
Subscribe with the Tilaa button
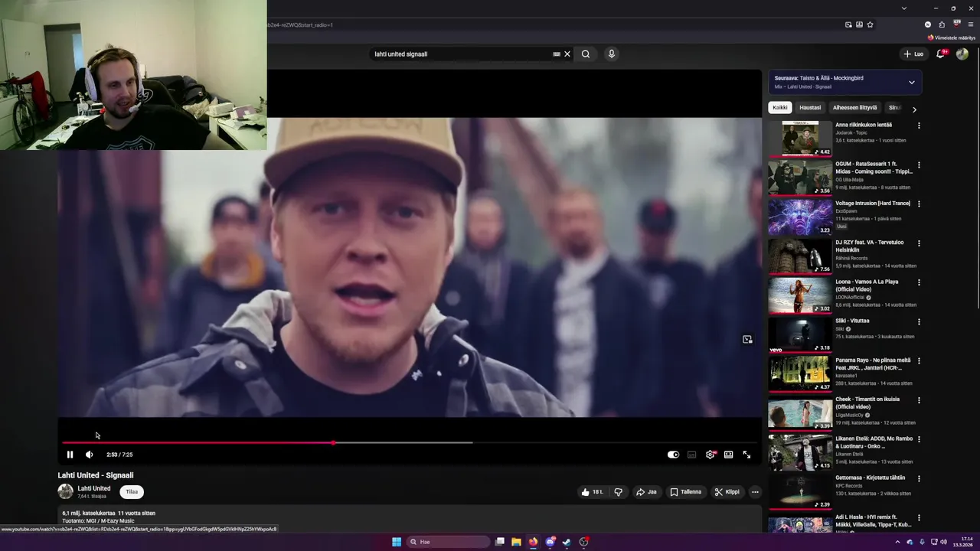[132, 492]
